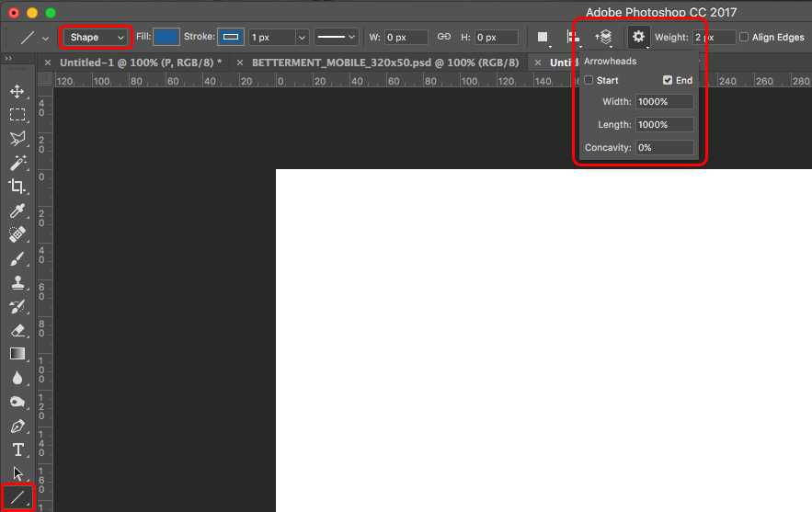Uncheck the End arrowhead checkbox
The image size is (812, 512).
coord(668,81)
